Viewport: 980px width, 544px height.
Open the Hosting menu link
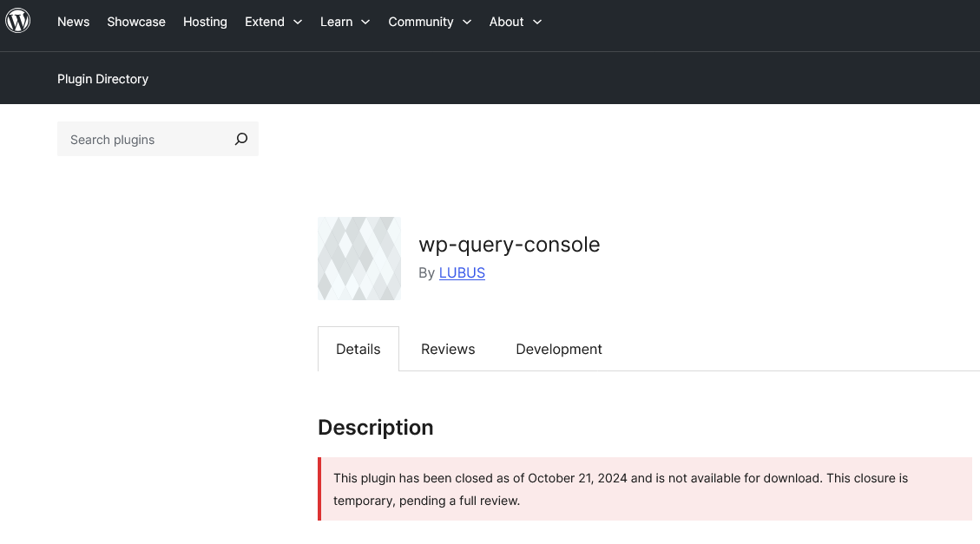click(x=205, y=22)
